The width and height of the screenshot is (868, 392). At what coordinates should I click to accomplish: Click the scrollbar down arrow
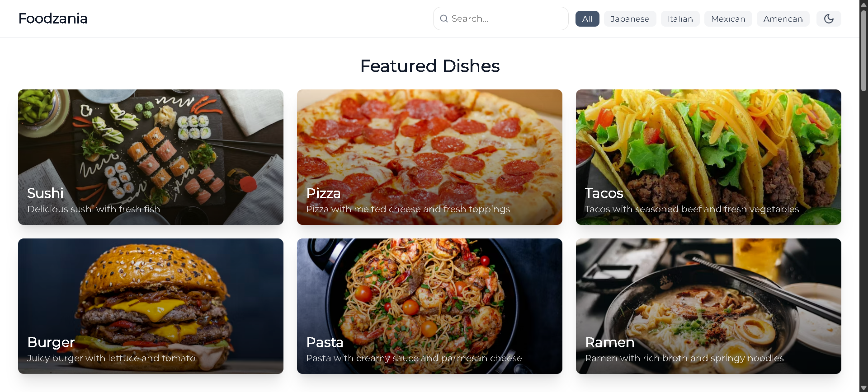[863, 388]
